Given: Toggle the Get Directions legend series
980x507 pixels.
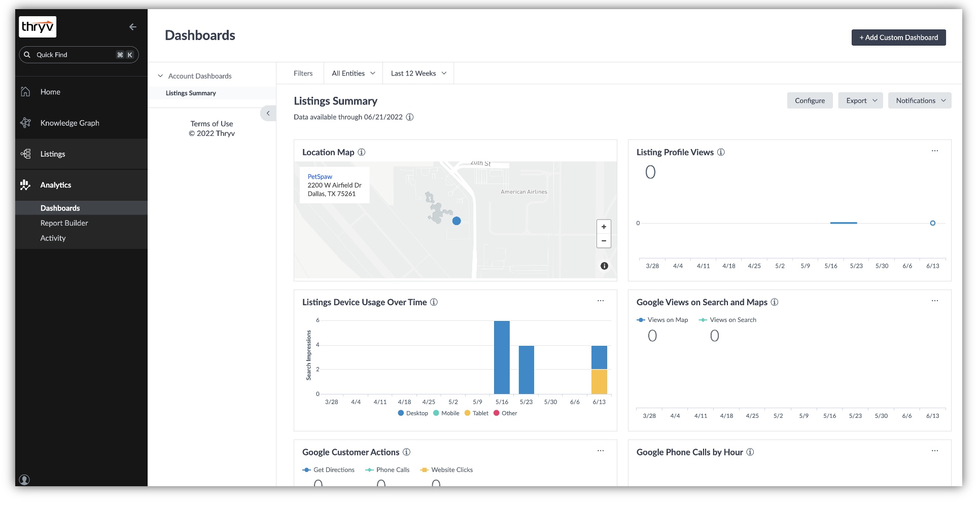Looking at the screenshot, I should 328,470.
